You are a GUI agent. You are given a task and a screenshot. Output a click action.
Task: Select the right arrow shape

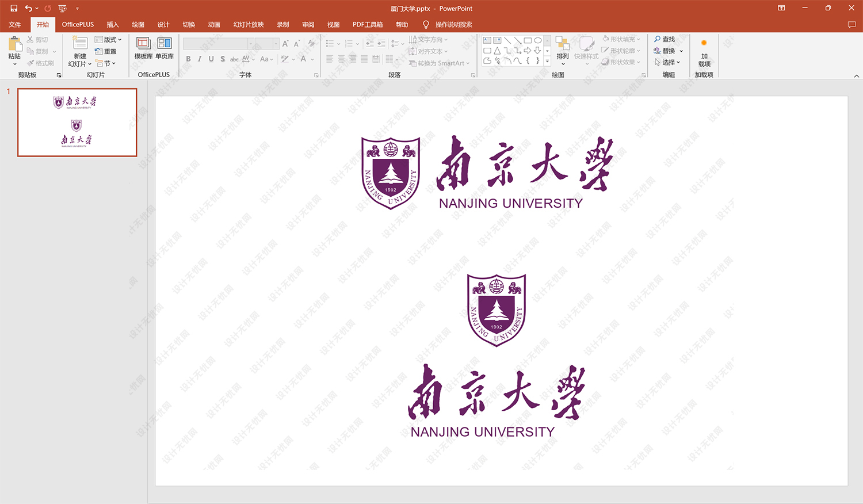(x=528, y=51)
